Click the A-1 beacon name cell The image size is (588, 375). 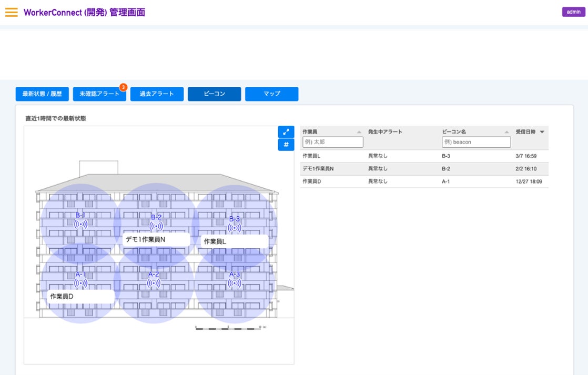445,181
